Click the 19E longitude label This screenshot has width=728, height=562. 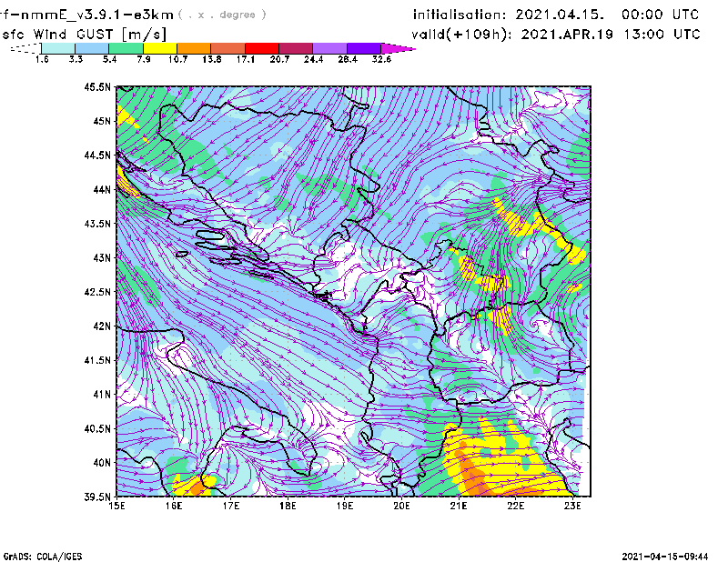345,506
